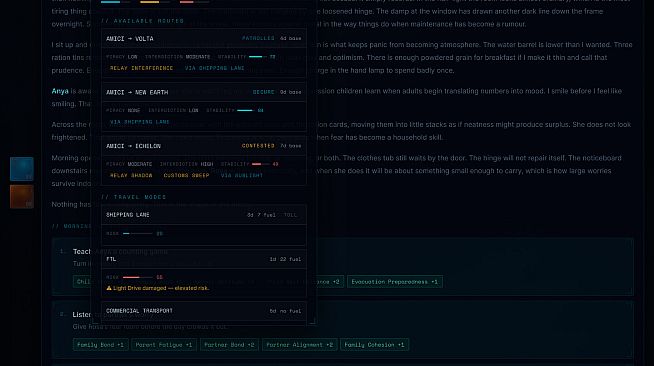Click the Volta route's 6d base duration
Screen dimensions: 654x366
(x=290, y=38)
